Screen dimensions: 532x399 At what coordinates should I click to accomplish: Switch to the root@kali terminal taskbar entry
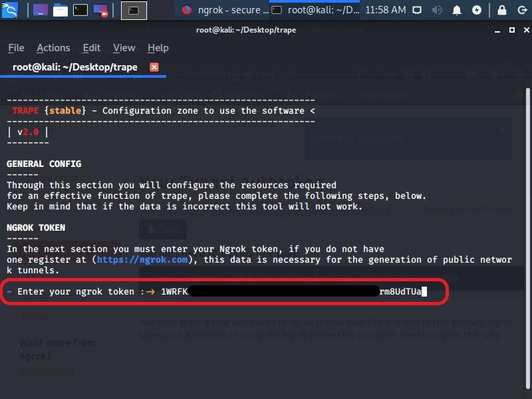click(315, 10)
